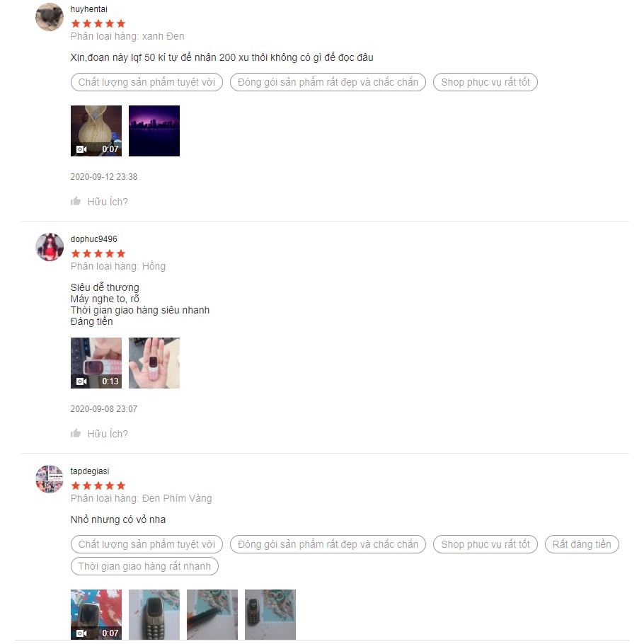Select 'Thời gian giao hàng rất nhanh' tag
Screen dimensions: 644x644
[x=144, y=566]
